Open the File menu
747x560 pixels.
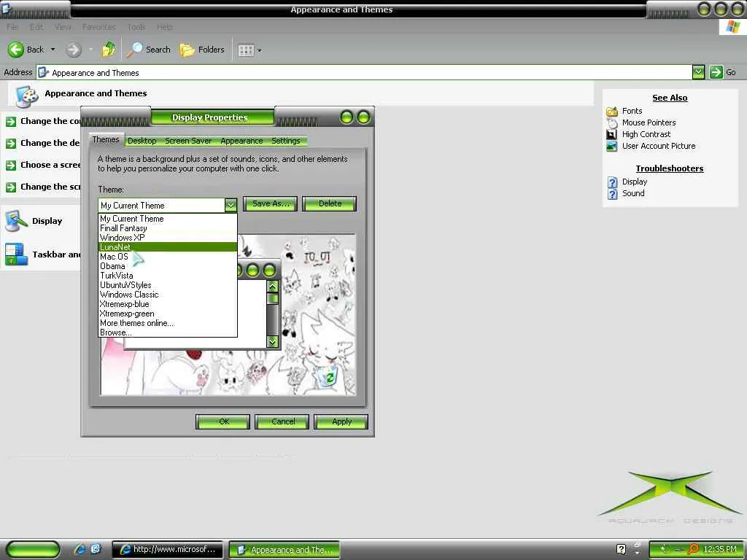click(12, 27)
